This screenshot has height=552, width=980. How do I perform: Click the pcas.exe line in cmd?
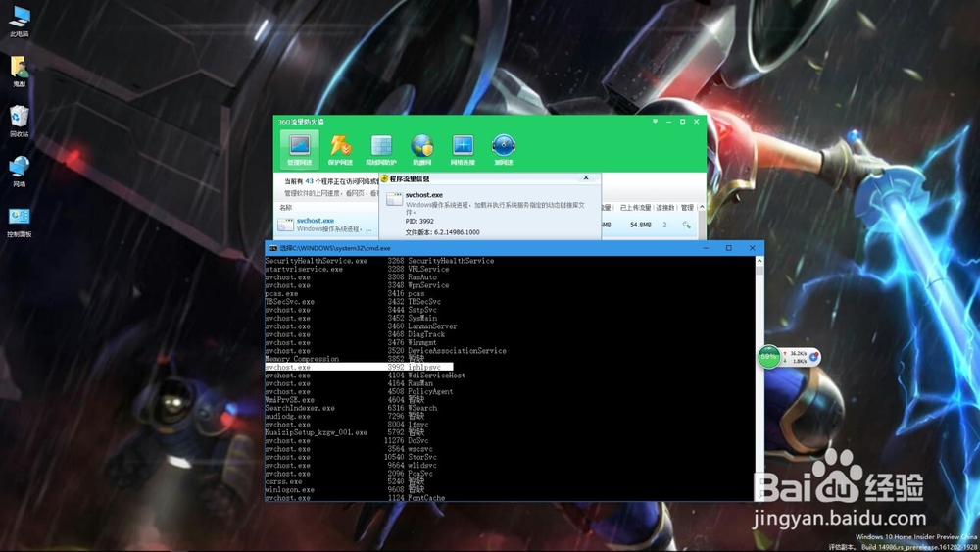(x=345, y=293)
